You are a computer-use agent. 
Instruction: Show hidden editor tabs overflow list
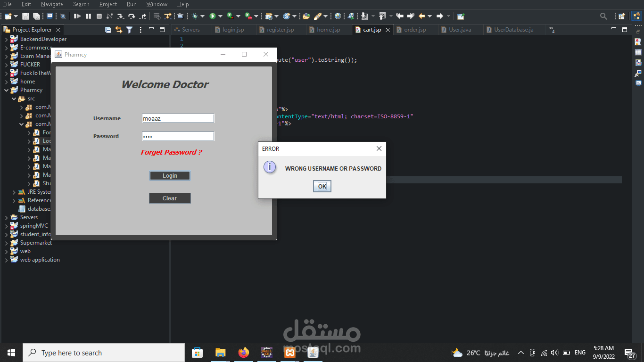pos(552,30)
